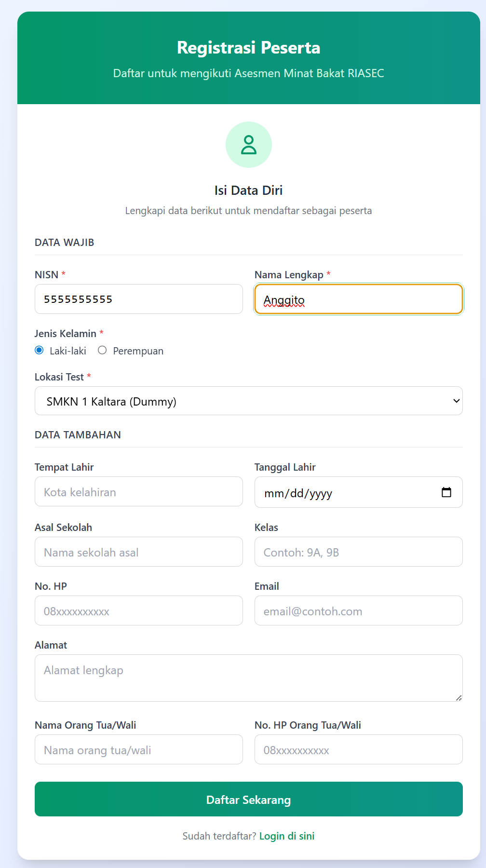Click the Nama Orang Tua/Wali field
Image resolution: width=486 pixels, height=868 pixels.
139,749
